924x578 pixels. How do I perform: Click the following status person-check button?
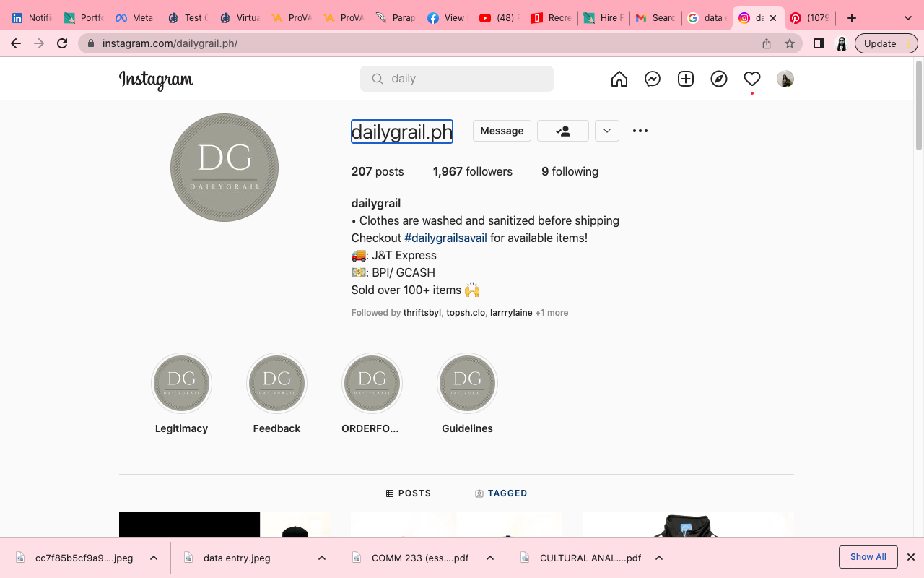point(563,131)
